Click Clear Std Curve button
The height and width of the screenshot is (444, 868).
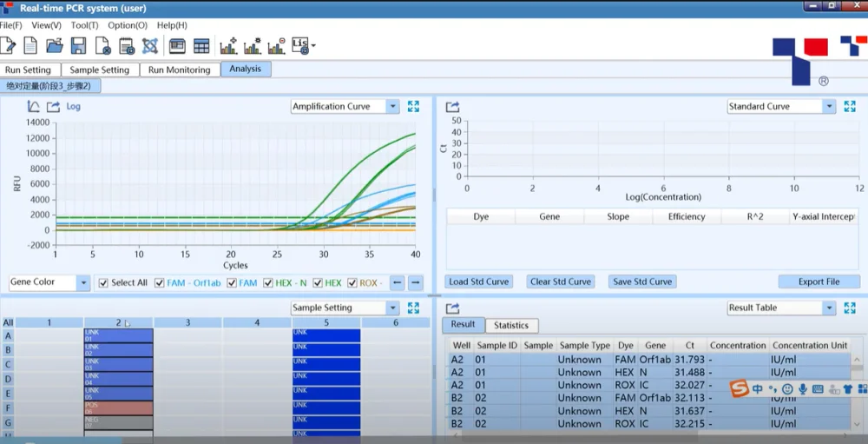[560, 282]
